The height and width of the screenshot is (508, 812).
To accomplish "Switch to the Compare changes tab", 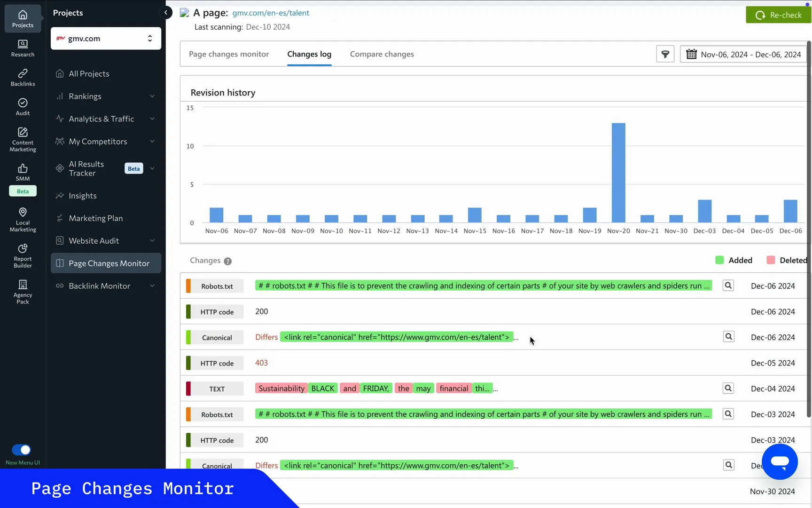I will 382,54.
